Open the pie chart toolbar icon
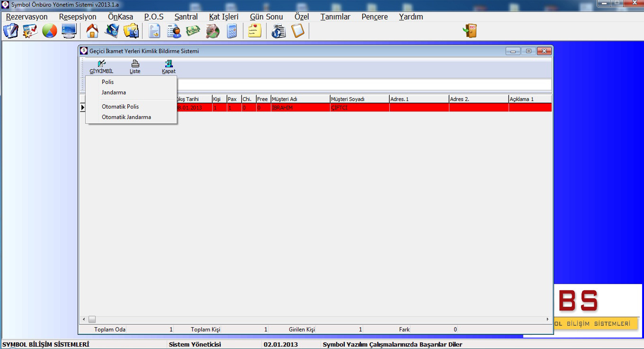Image resolution: width=644 pixels, height=349 pixels. 49,31
